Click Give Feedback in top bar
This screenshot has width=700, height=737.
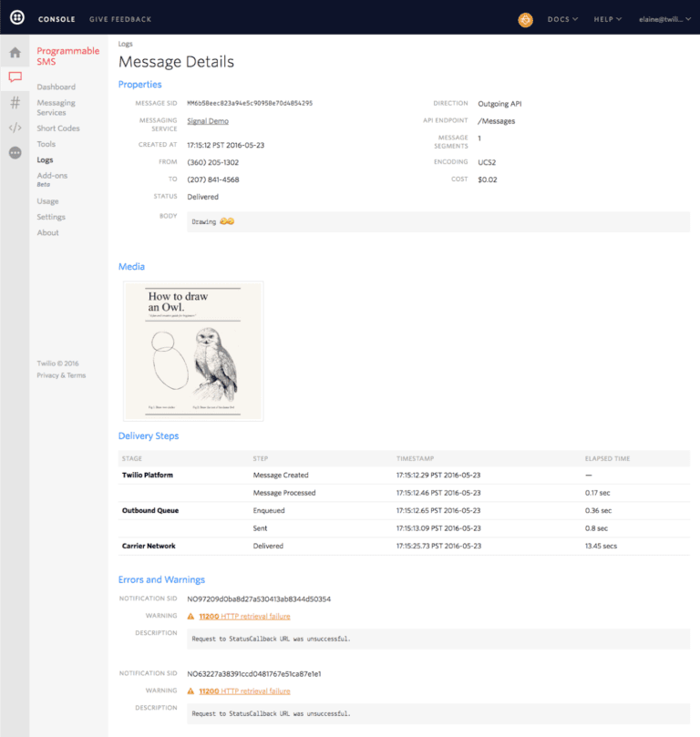pyautogui.click(x=120, y=19)
